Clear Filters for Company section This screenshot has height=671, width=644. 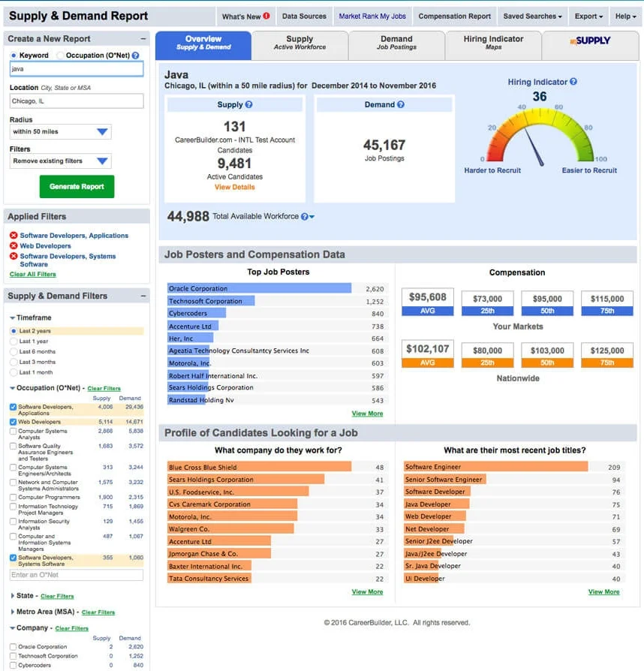72,629
